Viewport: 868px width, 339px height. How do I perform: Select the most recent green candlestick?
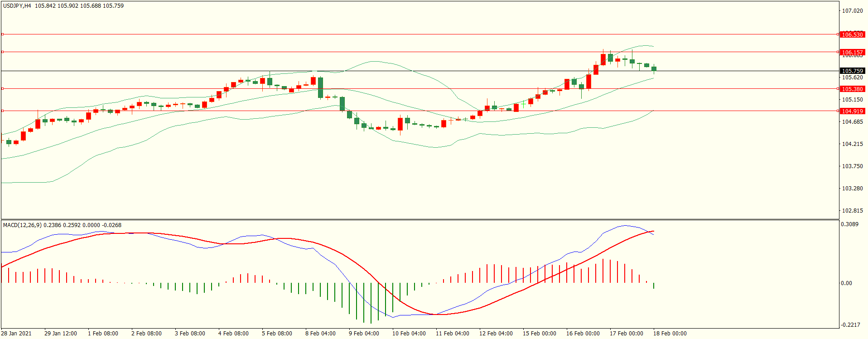[654, 69]
